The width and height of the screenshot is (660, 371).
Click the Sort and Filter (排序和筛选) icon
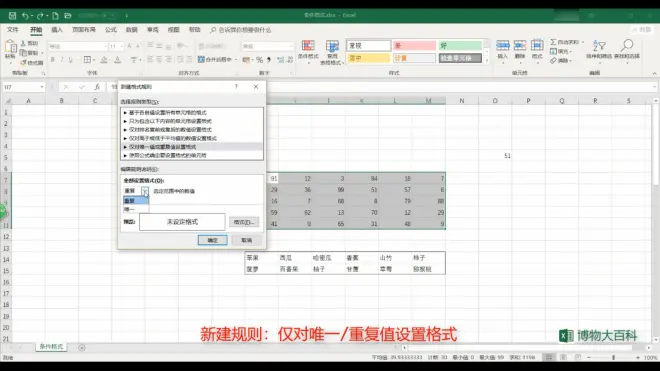tap(599, 45)
